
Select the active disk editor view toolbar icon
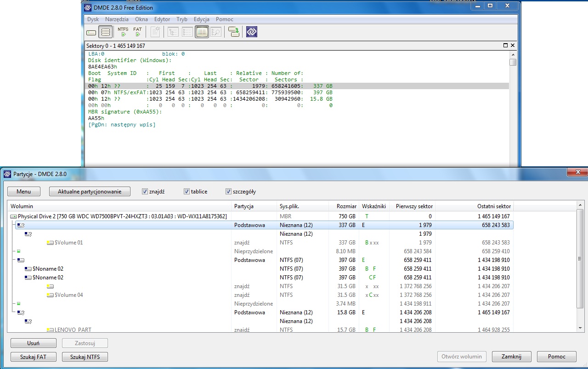pyautogui.click(x=202, y=32)
